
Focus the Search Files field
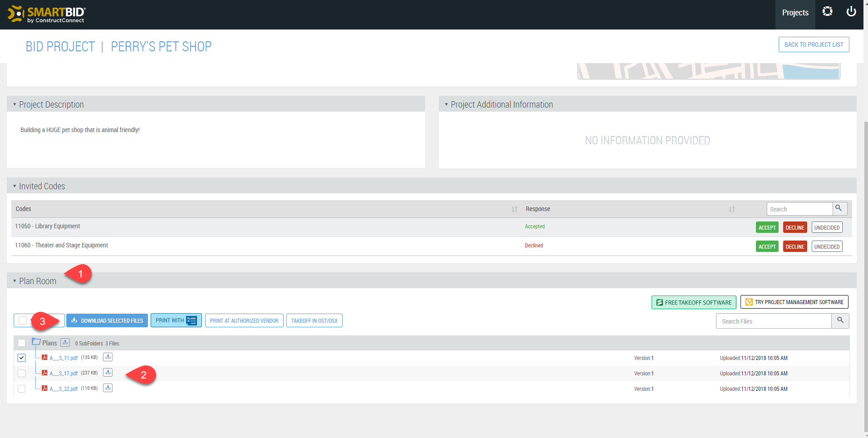774,321
